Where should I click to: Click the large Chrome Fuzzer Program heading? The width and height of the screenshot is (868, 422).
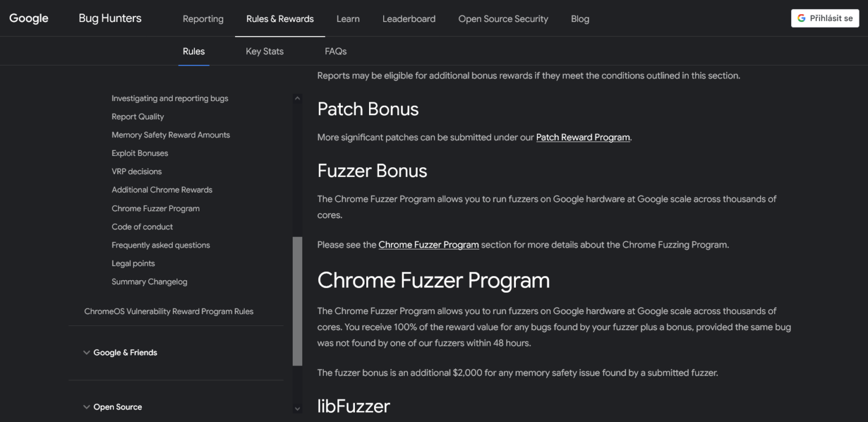[x=433, y=280]
